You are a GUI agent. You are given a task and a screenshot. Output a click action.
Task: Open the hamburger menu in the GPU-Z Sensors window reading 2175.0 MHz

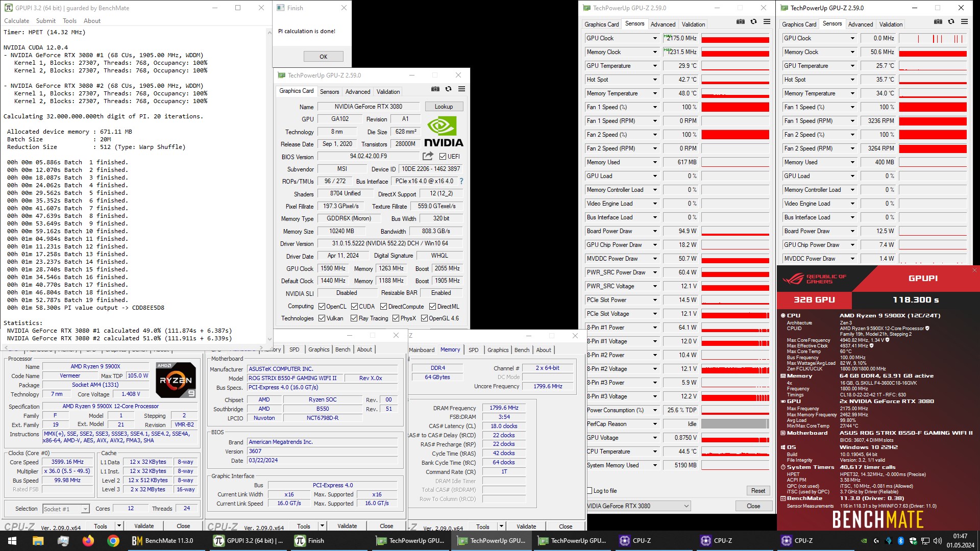(x=767, y=21)
